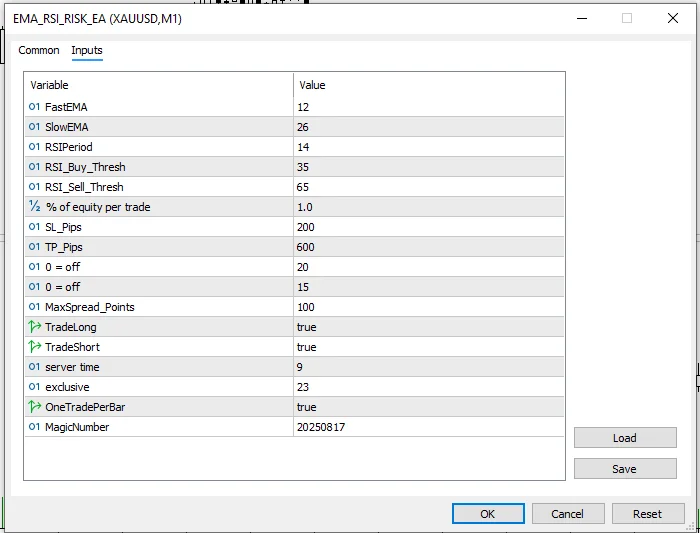Select the SlowEMA variable name
This screenshot has width=700, height=533.
point(67,127)
